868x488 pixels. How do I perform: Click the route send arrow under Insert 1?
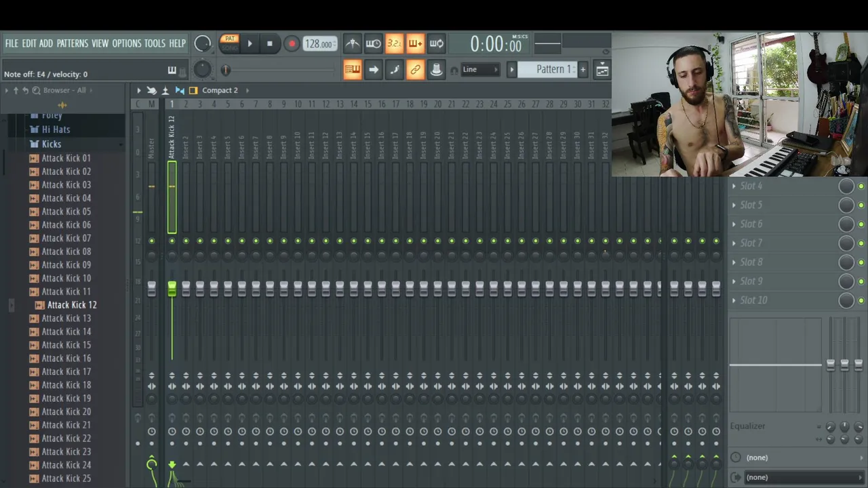click(172, 465)
